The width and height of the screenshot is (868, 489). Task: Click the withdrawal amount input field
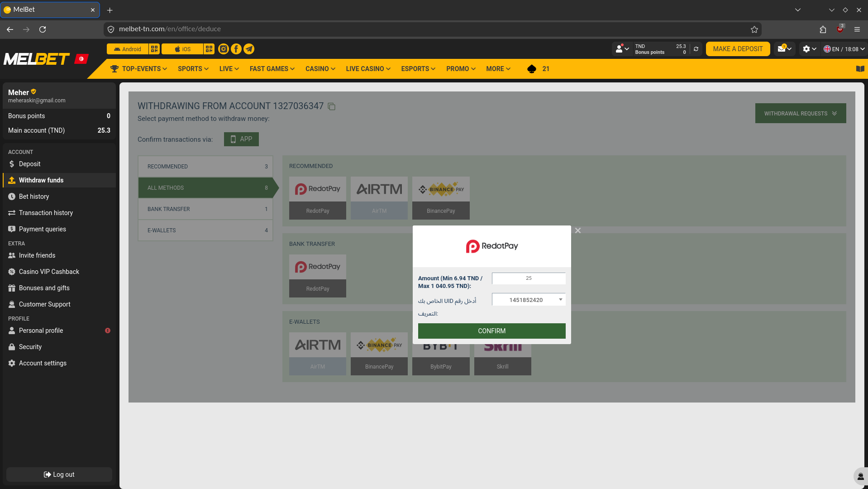click(x=529, y=278)
